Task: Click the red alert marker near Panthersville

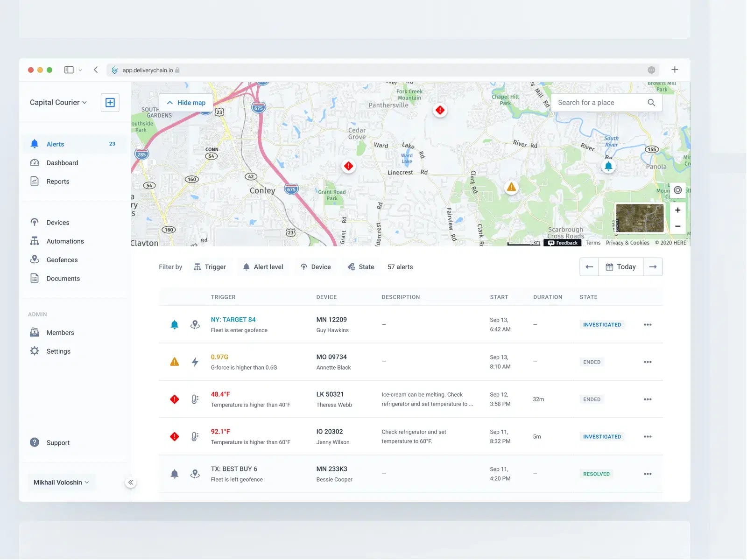Action: coord(440,110)
